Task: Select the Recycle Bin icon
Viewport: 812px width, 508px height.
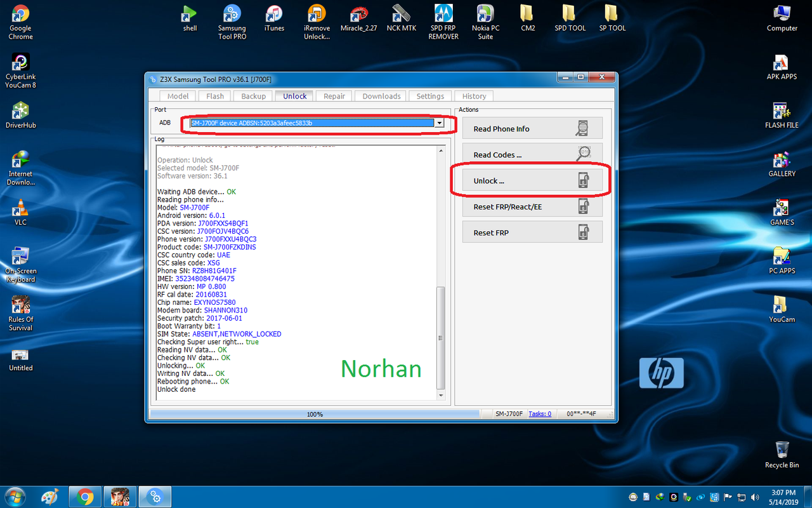Action: tap(782, 455)
